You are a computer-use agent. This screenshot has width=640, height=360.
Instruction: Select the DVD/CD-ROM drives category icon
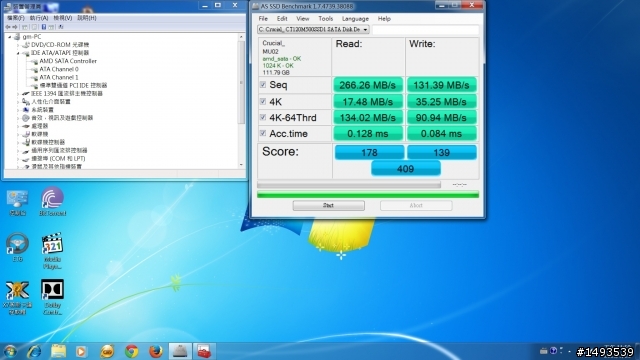point(26,45)
